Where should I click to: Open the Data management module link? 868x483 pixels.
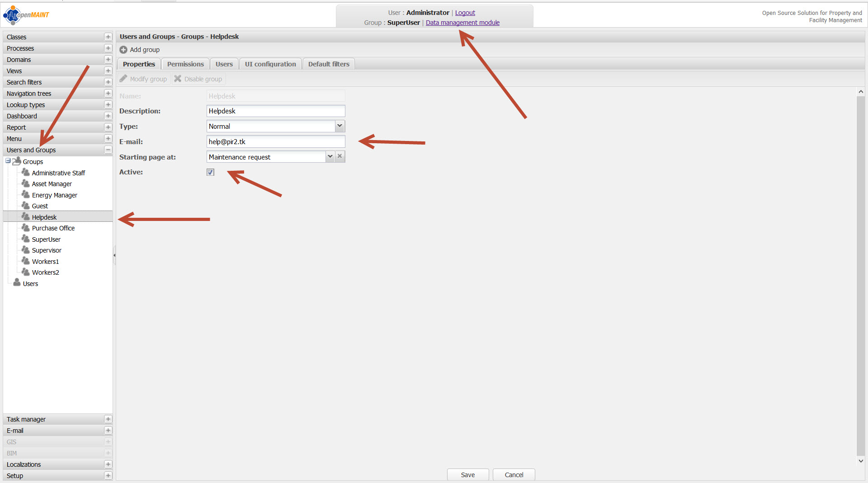pyautogui.click(x=462, y=23)
